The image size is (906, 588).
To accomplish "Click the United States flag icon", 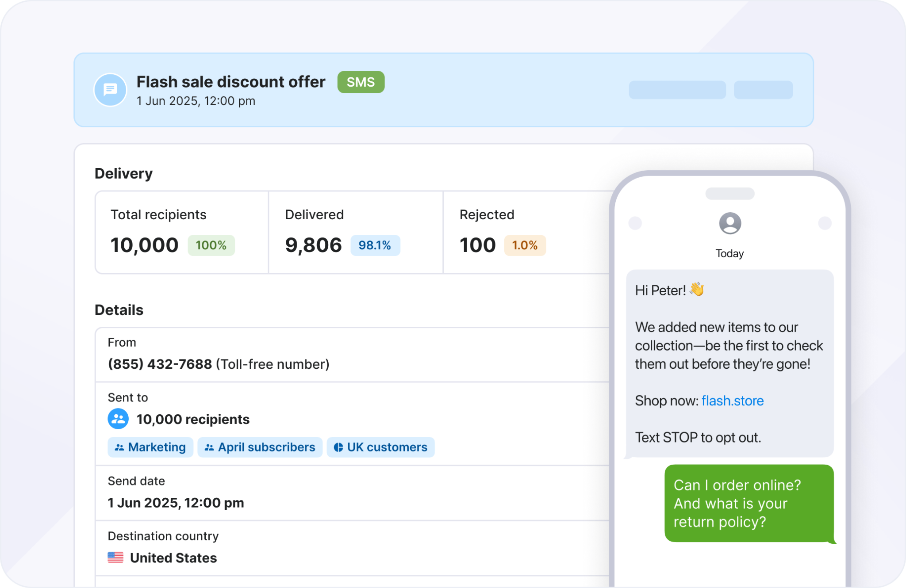I will [115, 557].
